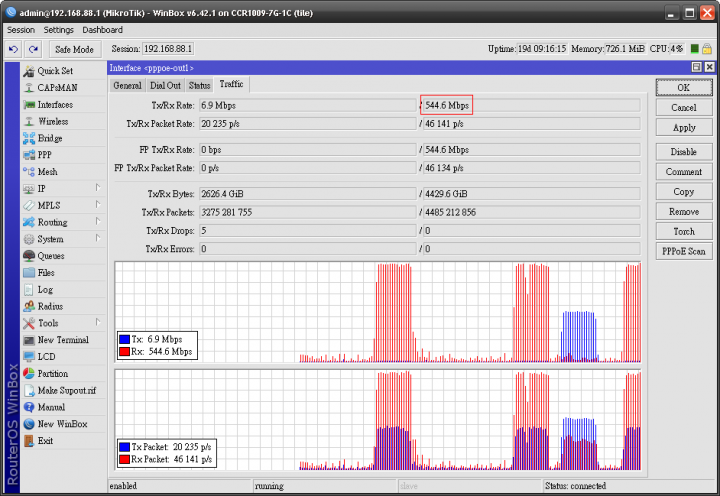This screenshot has width=720, height=496.
Task: Click the Copy button
Action: point(684,192)
